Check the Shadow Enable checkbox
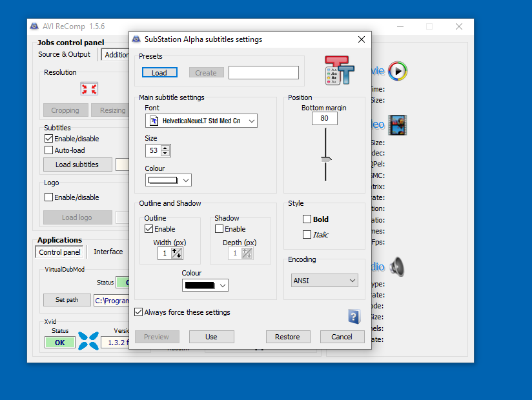Viewport: 532px width, 400px height. coord(219,229)
